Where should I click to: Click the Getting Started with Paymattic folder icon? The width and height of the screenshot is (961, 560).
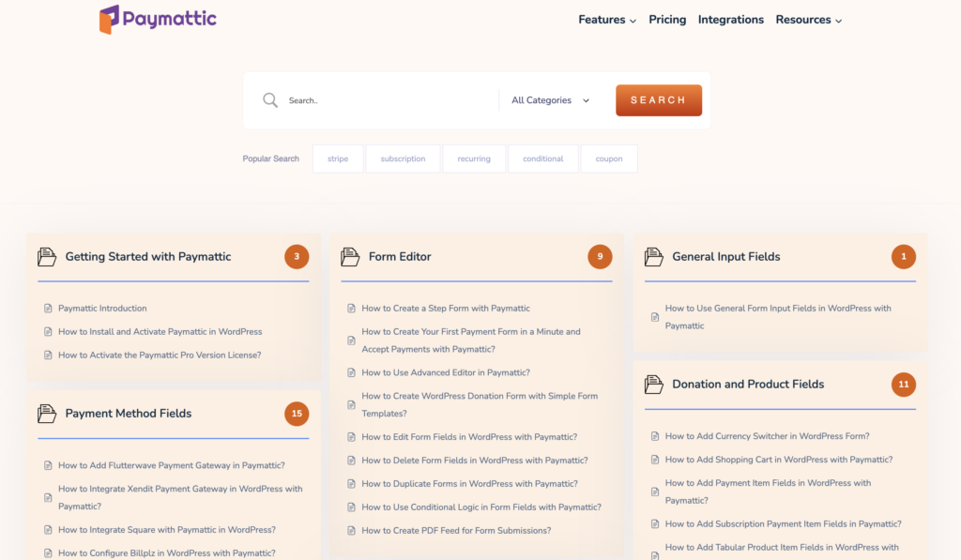point(47,257)
